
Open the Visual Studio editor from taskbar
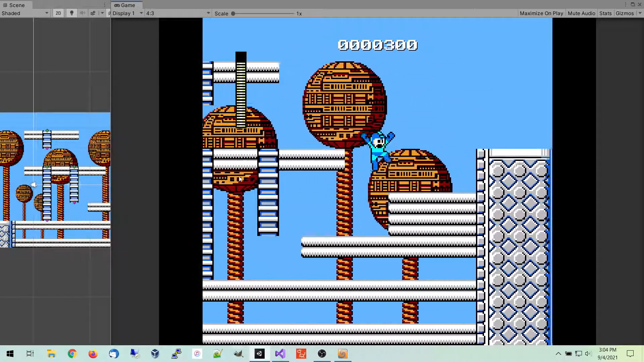point(280,354)
